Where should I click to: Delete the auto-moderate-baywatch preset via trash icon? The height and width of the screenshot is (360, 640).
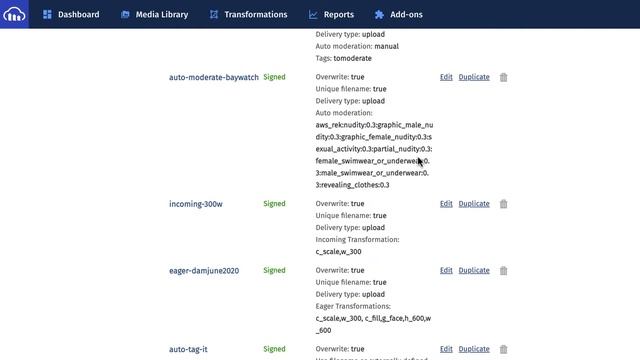[503, 77]
